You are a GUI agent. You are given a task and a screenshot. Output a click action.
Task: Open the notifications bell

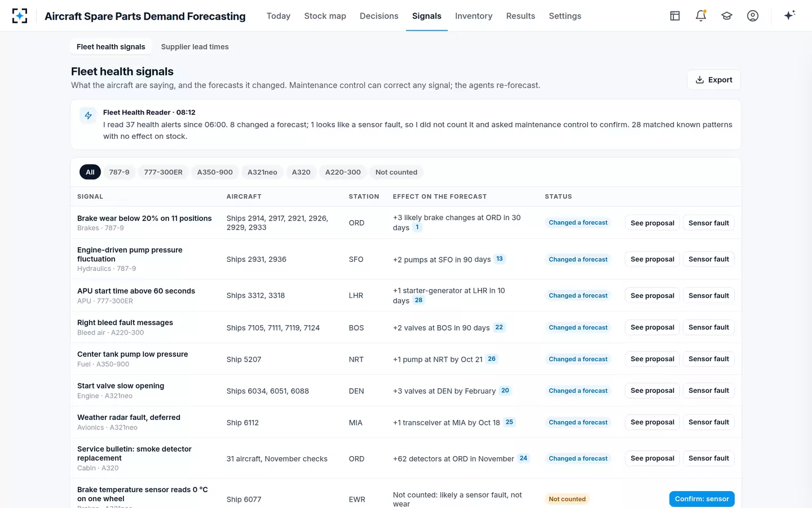click(x=701, y=16)
